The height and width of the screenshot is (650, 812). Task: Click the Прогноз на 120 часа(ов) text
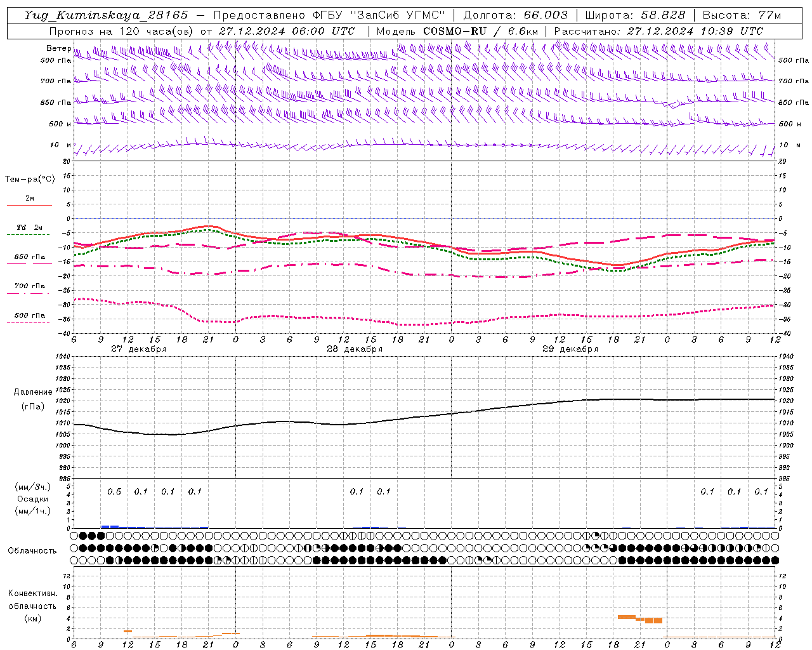point(122,31)
